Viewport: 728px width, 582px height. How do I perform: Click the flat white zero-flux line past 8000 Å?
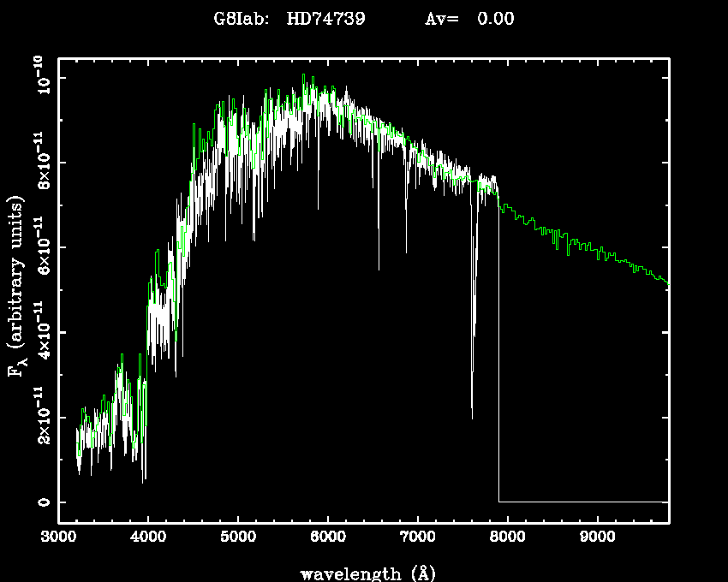[x=582, y=502]
